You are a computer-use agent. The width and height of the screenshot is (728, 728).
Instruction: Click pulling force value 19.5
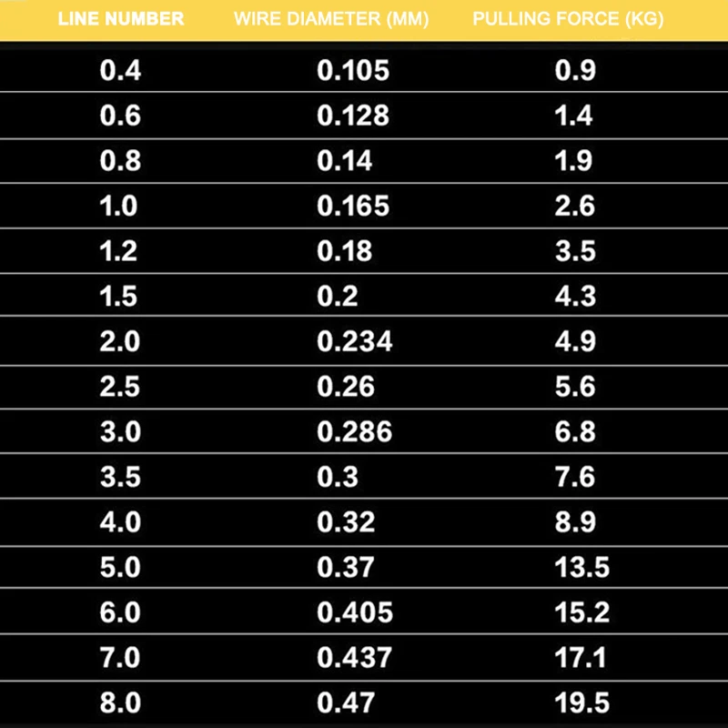click(x=582, y=703)
